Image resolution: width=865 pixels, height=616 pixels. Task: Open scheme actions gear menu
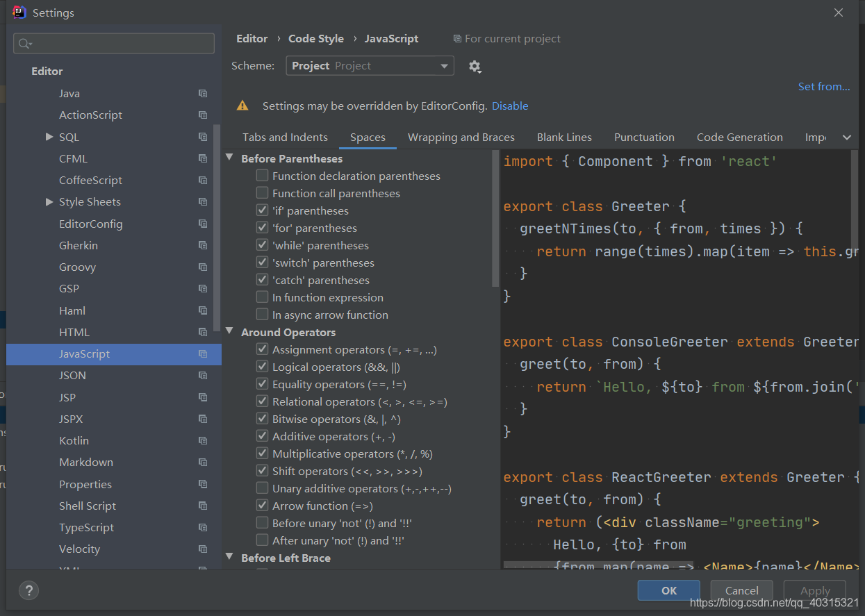point(475,66)
